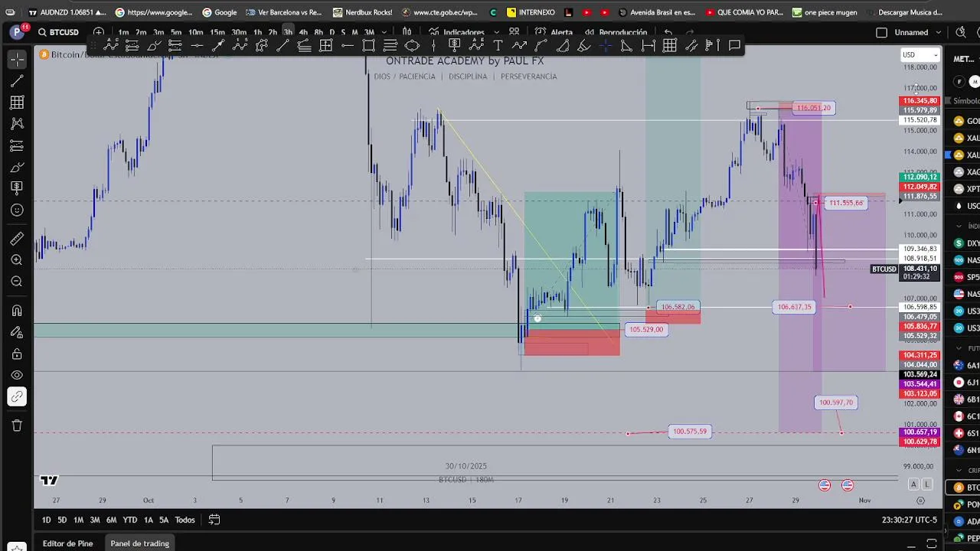The width and height of the screenshot is (980, 551).
Task: Open the user profile avatar with notifications
Action: 17,32
